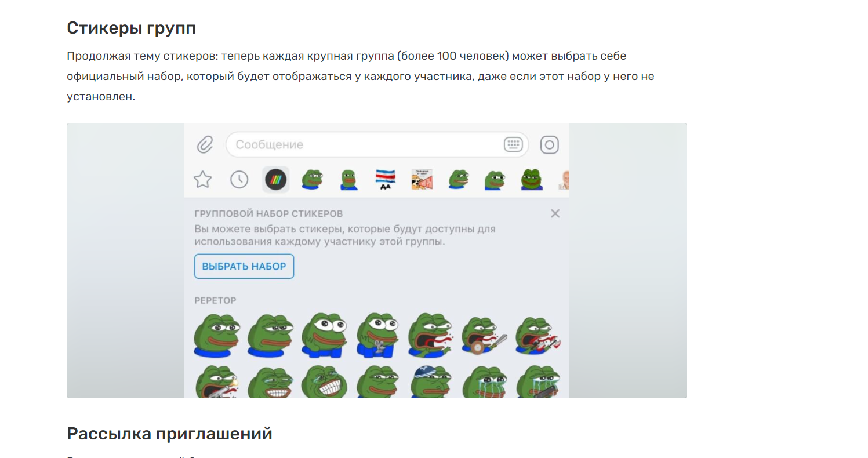Choose the striped flag 'ДА' sticker pack

pyautogui.click(x=385, y=180)
